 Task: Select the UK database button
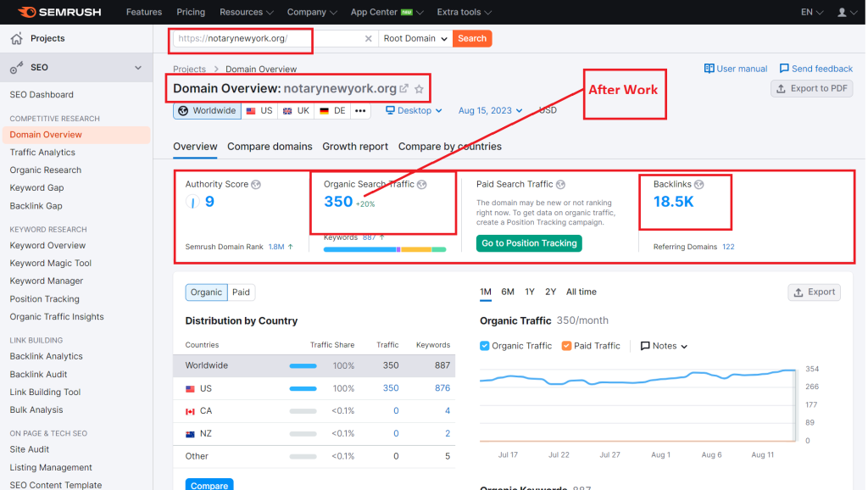[x=296, y=111]
